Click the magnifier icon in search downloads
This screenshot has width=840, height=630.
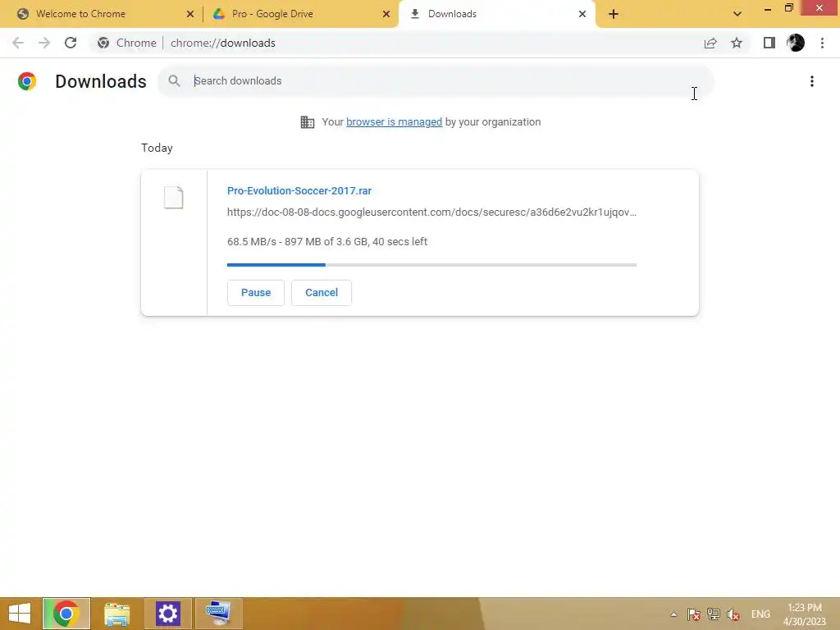point(174,81)
